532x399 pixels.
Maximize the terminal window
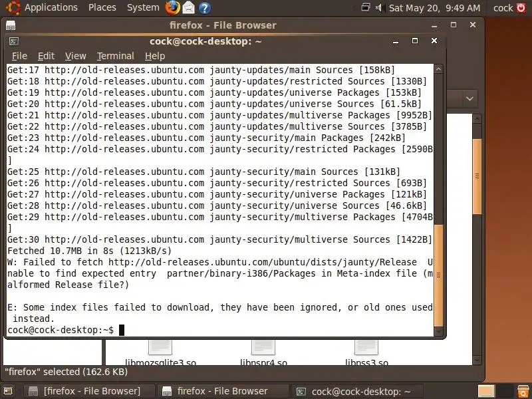coord(414,41)
